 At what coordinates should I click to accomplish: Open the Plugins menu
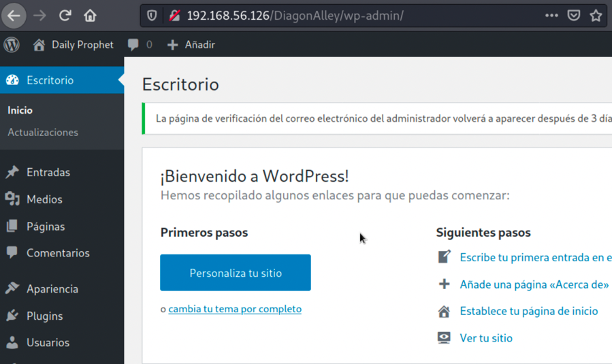point(44,316)
